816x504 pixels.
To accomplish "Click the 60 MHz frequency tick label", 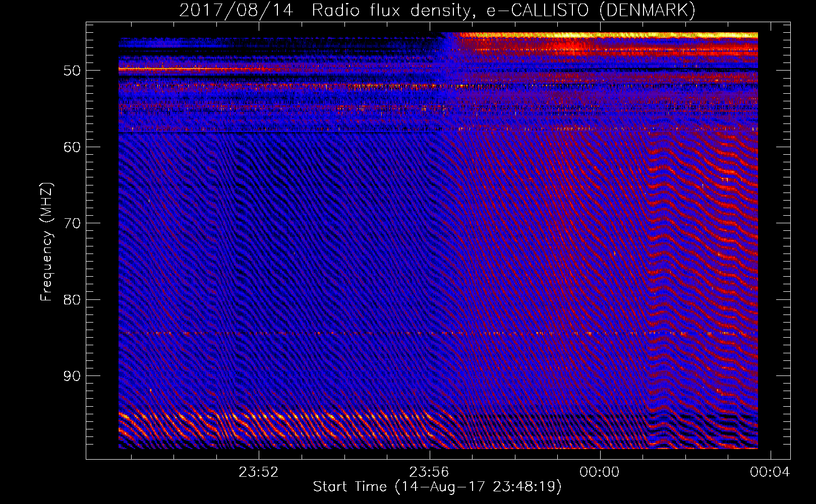I will pos(72,147).
